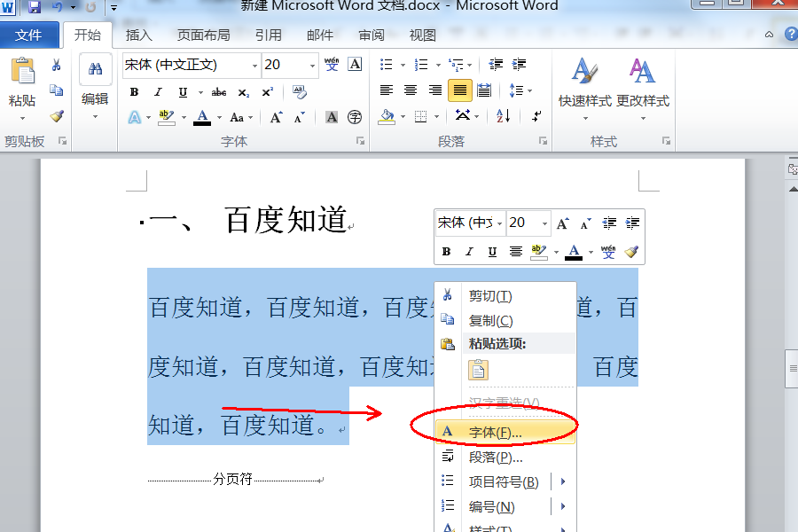Toggle Bold in the mini toolbar

point(446,252)
